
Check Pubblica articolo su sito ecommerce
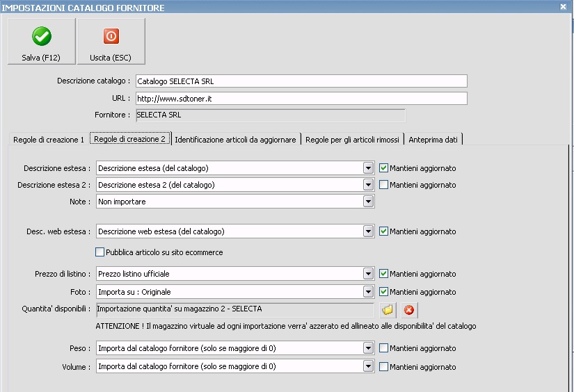tap(99, 252)
